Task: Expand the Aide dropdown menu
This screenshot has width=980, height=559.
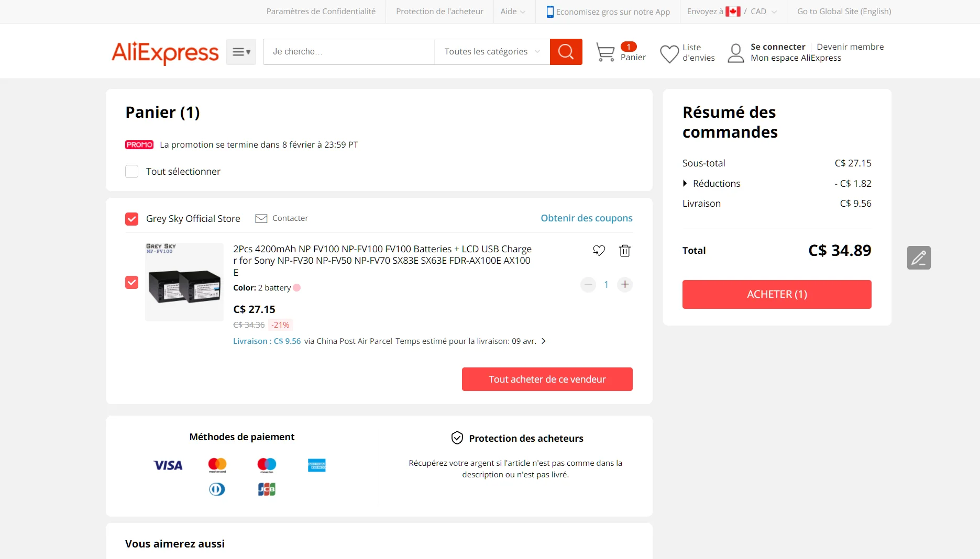Action: (513, 12)
